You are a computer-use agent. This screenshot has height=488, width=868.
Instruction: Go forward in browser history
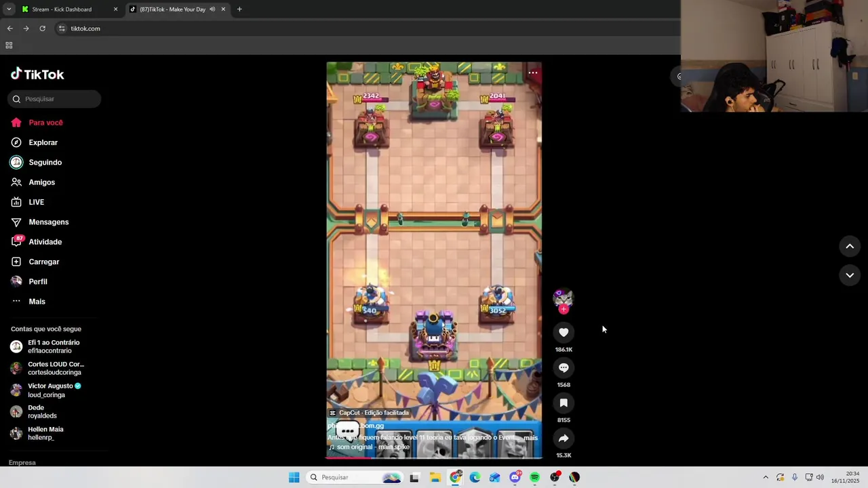(x=26, y=28)
